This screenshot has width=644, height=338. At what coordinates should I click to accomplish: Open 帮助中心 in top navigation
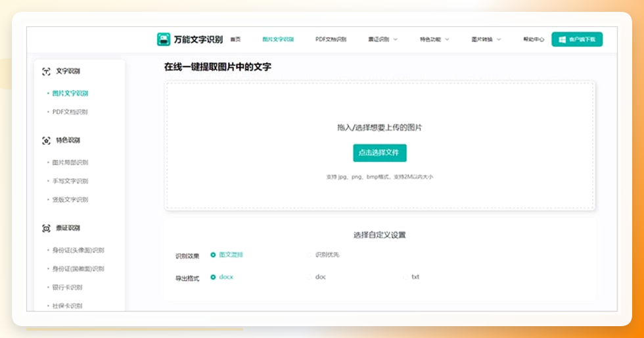coord(534,39)
